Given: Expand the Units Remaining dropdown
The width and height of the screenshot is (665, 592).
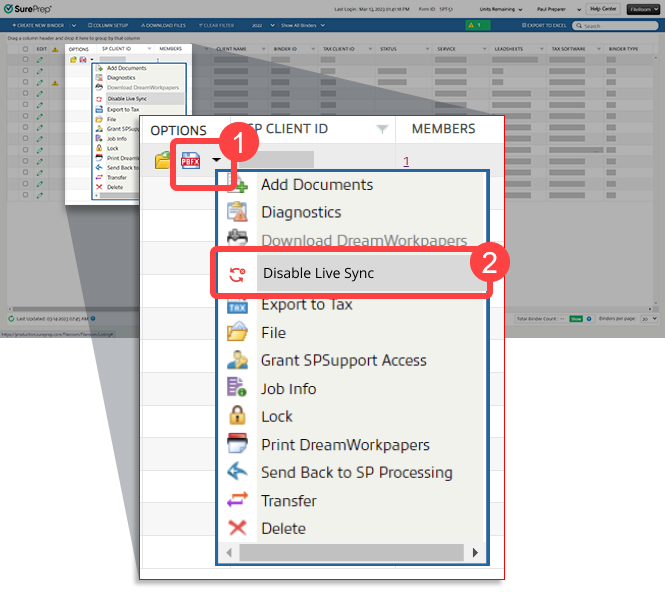Looking at the screenshot, I should click(x=501, y=9).
